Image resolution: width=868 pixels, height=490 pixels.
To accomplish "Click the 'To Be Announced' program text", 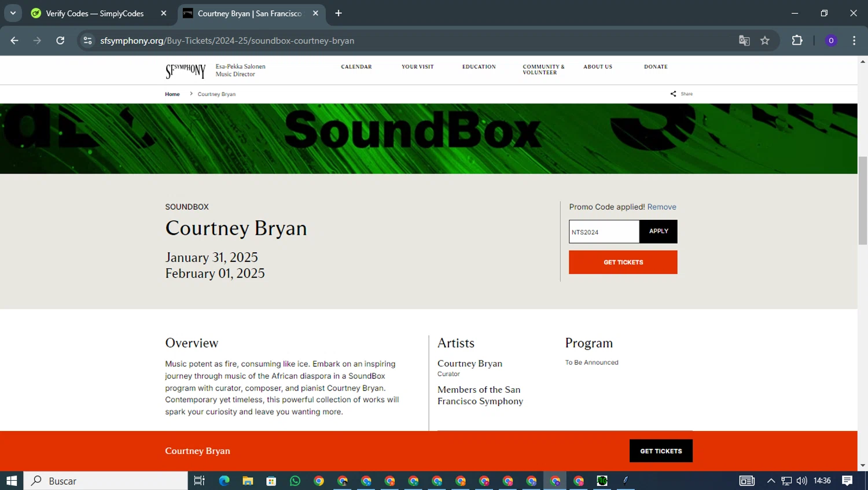I will click(x=592, y=363).
